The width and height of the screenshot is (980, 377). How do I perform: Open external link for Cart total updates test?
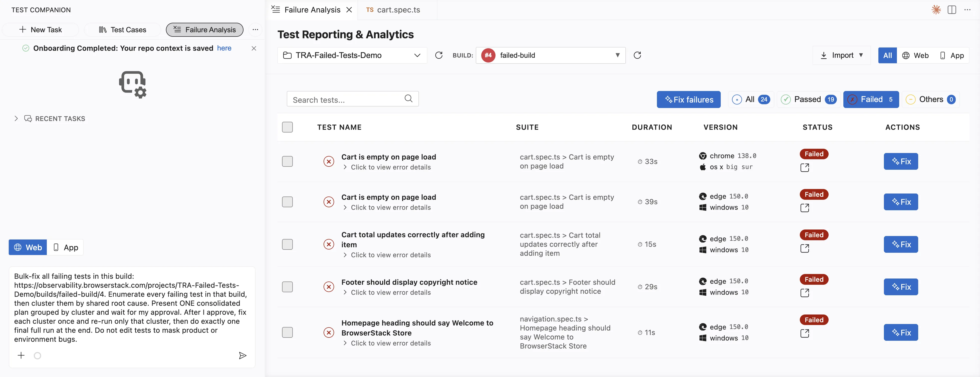pos(805,248)
